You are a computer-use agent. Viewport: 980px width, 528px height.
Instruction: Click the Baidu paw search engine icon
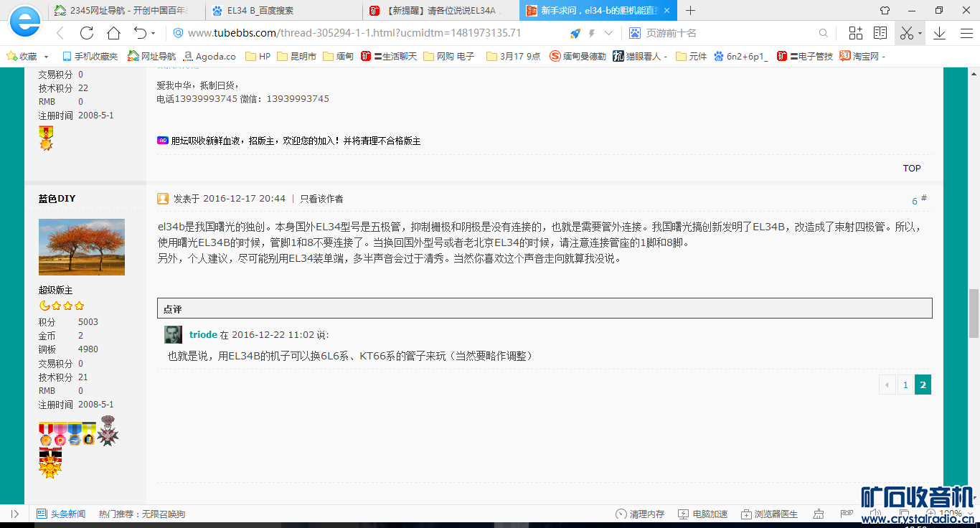coord(635,33)
